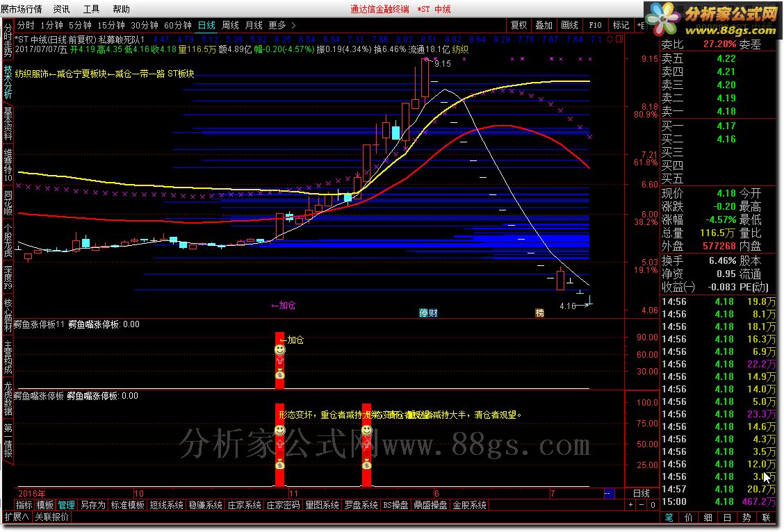
Task: Zoom in chart with + button
Action: point(630,505)
